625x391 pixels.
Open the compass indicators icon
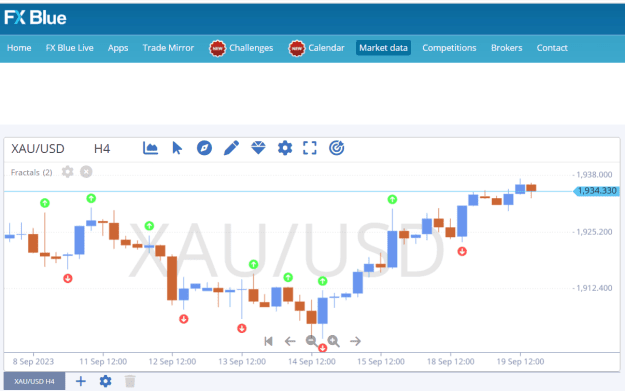pyautogui.click(x=204, y=148)
